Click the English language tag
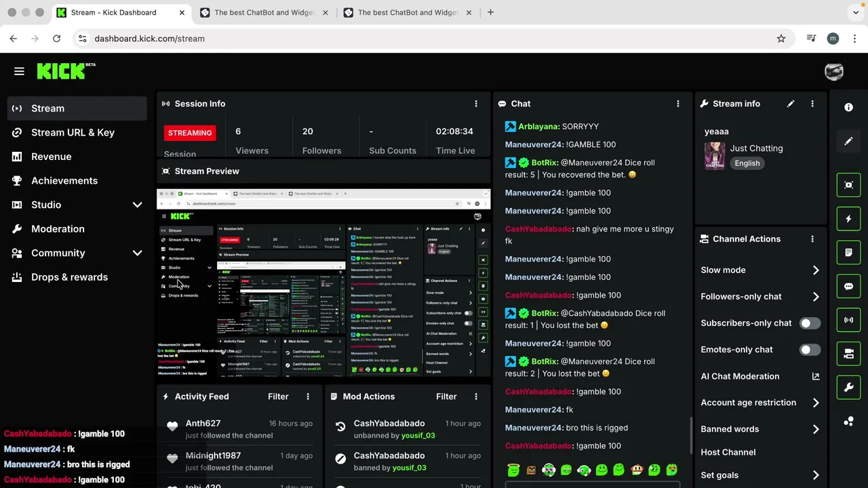 (x=747, y=163)
